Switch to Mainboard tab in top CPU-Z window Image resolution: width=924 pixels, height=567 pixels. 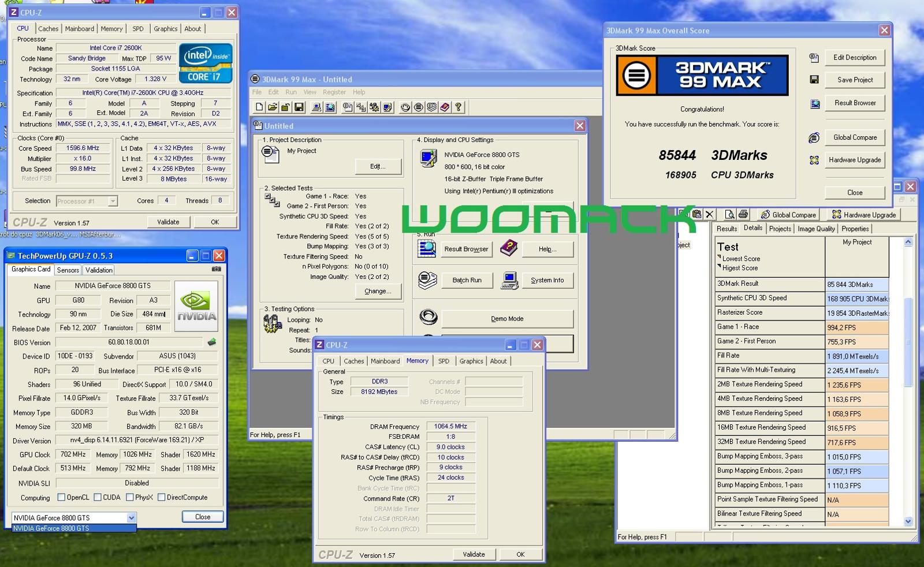click(80, 28)
